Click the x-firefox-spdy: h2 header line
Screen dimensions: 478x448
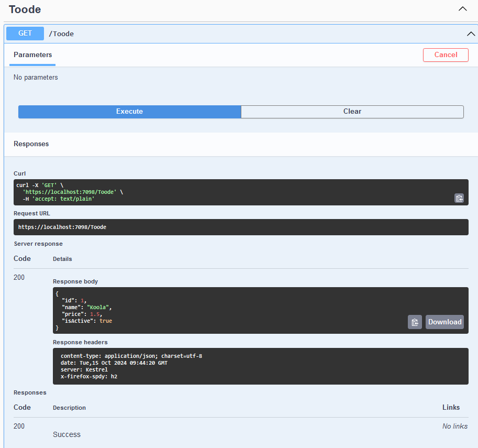click(x=89, y=376)
